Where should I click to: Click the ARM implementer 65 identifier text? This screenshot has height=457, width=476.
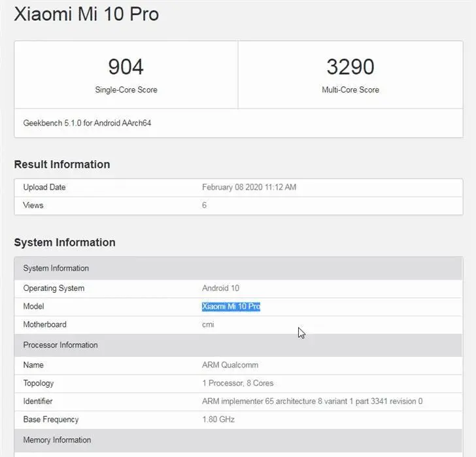click(x=312, y=401)
